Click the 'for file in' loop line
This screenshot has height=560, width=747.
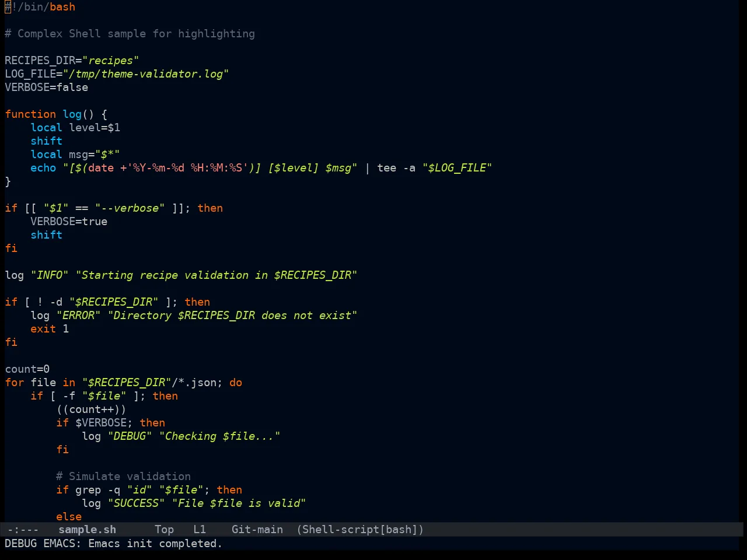[123, 383]
